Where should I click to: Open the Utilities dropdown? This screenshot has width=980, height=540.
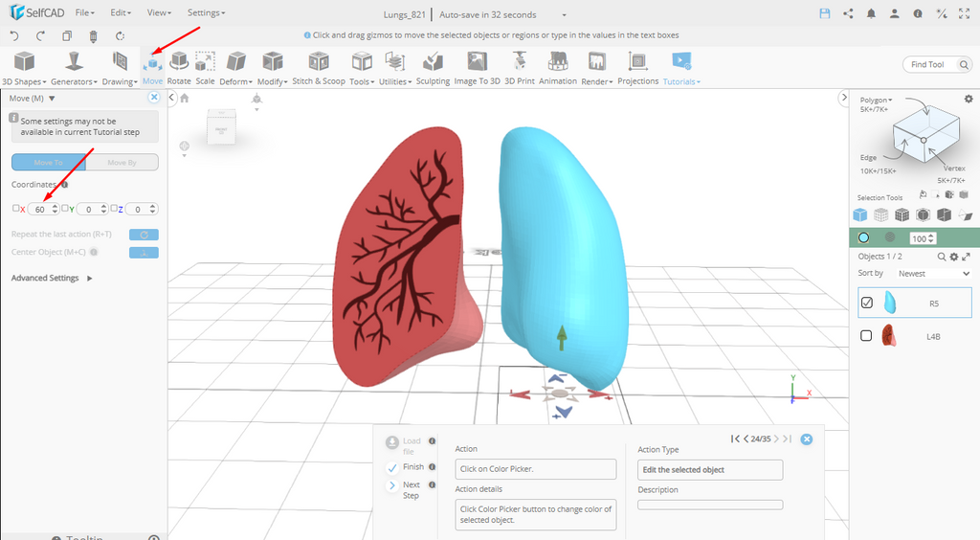pyautogui.click(x=395, y=69)
